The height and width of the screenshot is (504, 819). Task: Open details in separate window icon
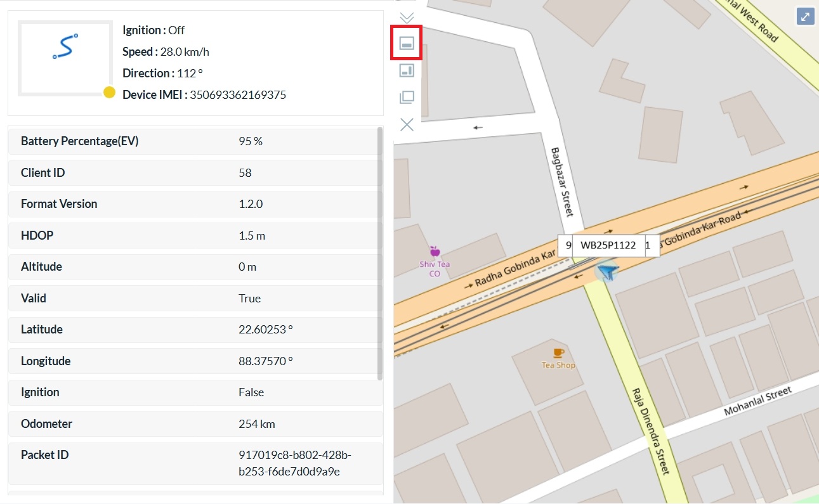[x=407, y=98]
